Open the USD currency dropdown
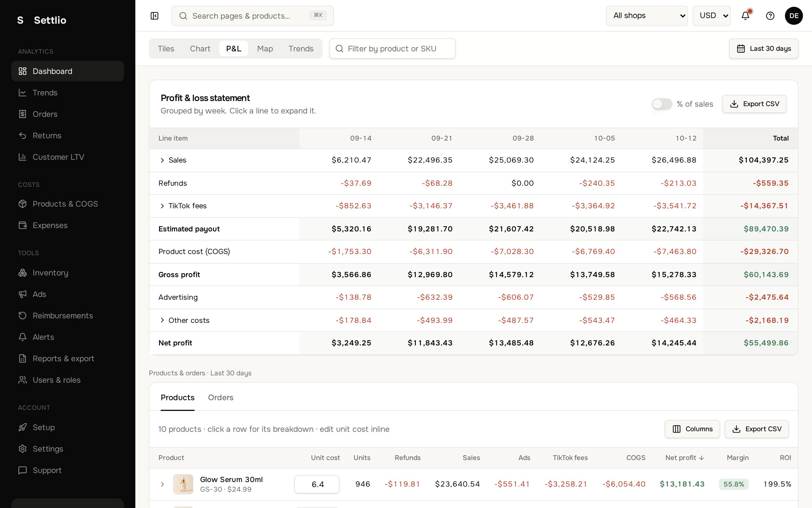This screenshot has height=508, width=812. click(711, 16)
